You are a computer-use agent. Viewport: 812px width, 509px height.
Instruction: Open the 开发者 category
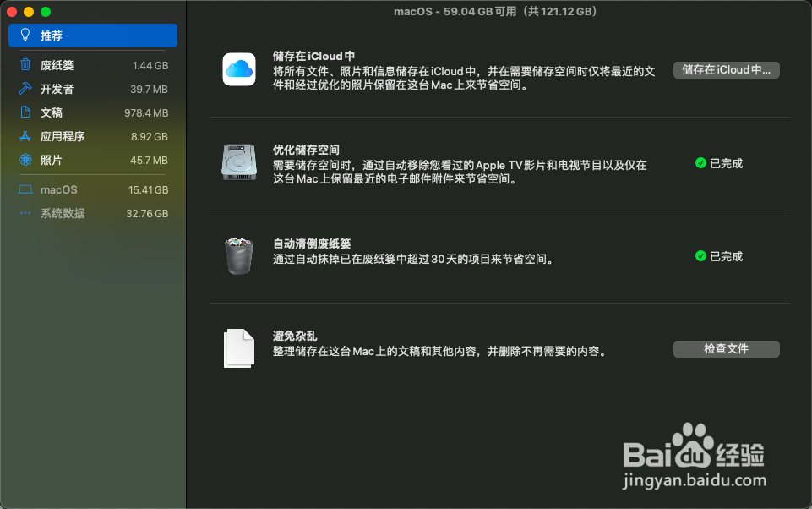93,89
